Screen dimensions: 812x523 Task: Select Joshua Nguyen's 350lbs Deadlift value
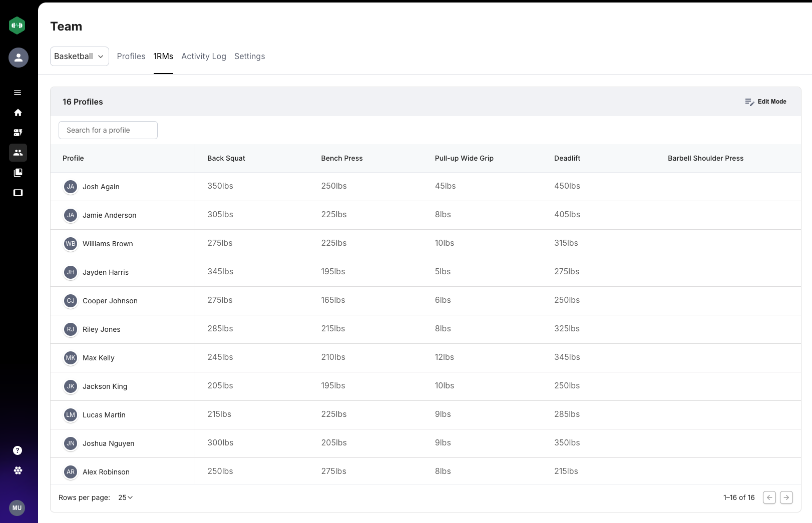coord(567,443)
